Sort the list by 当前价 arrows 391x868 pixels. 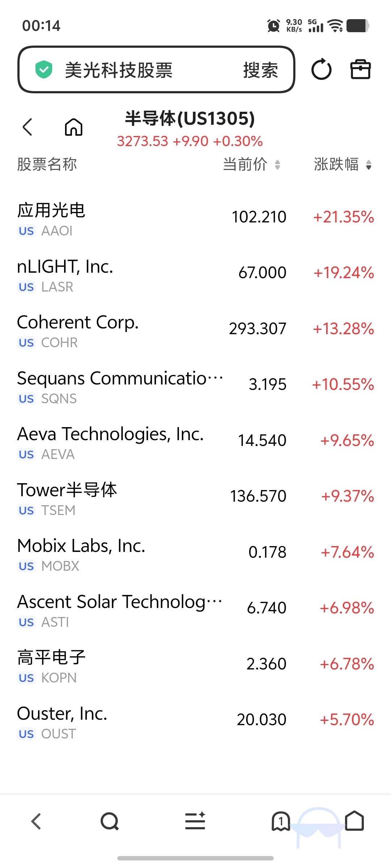coord(277,165)
